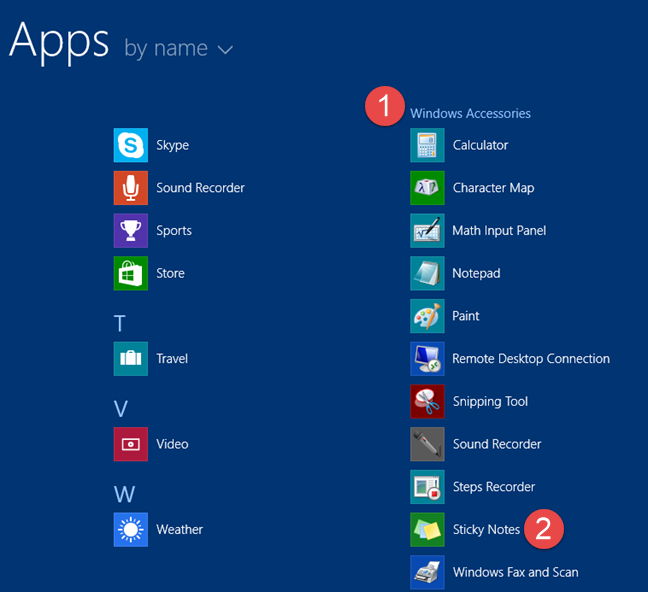648x592 pixels.
Task: Open the Weather sun icon
Action: pyautogui.click(x=131, y=530)
